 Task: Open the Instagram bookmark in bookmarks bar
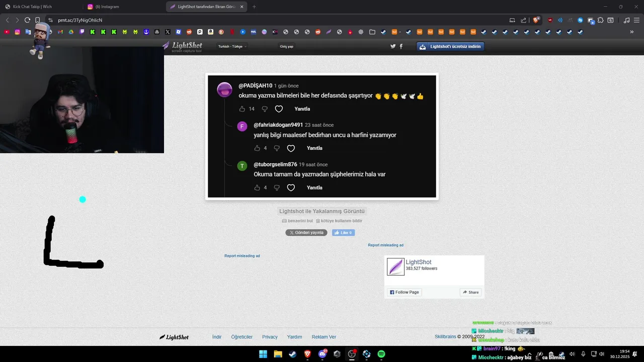(17, 32)
